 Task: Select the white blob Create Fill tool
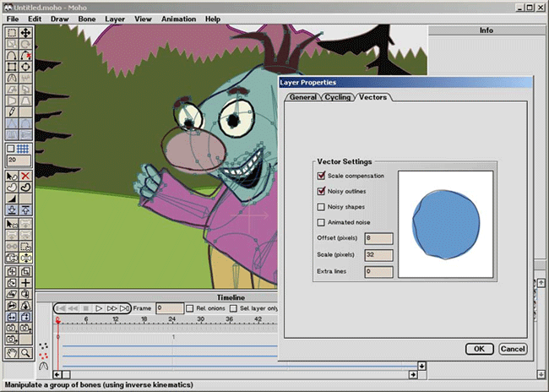coord(12,188)
